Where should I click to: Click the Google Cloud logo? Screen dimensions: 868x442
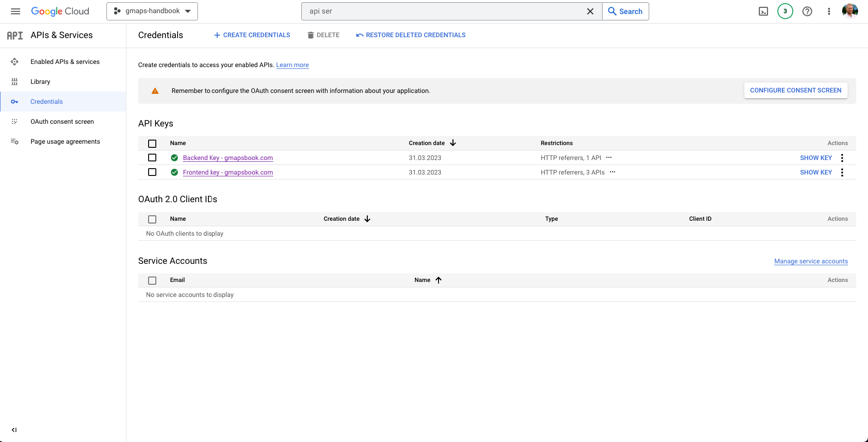(60, 11)
